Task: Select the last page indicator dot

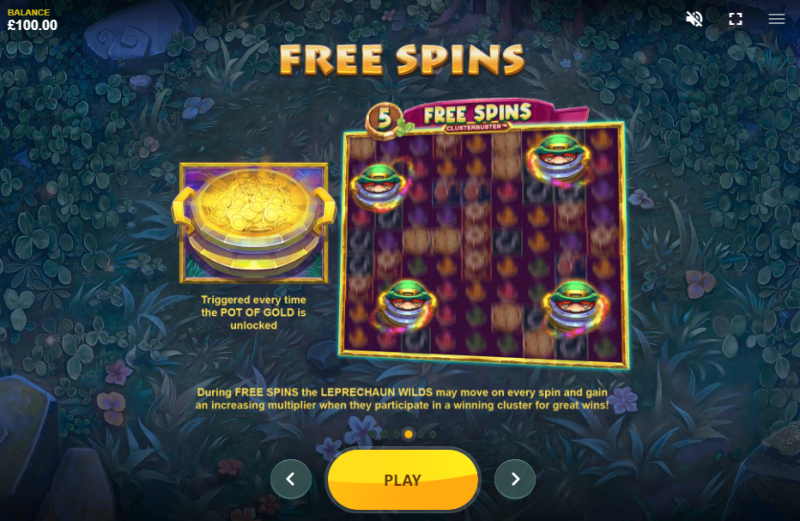Action: (433, 434)
